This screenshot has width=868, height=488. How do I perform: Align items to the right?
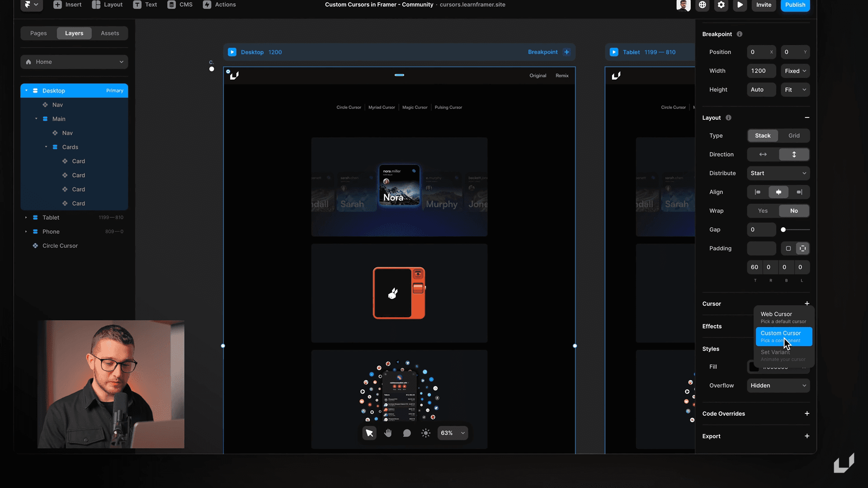point(799,192)
